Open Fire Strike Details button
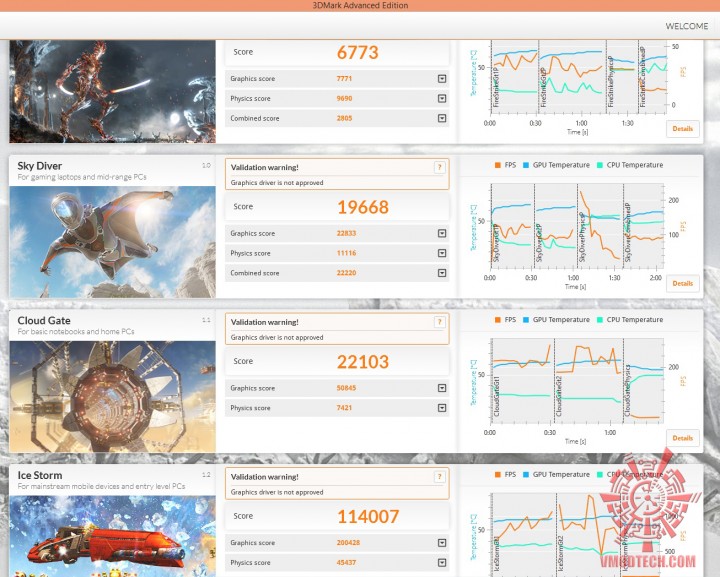Screen dimensions: 720x577 683,129
